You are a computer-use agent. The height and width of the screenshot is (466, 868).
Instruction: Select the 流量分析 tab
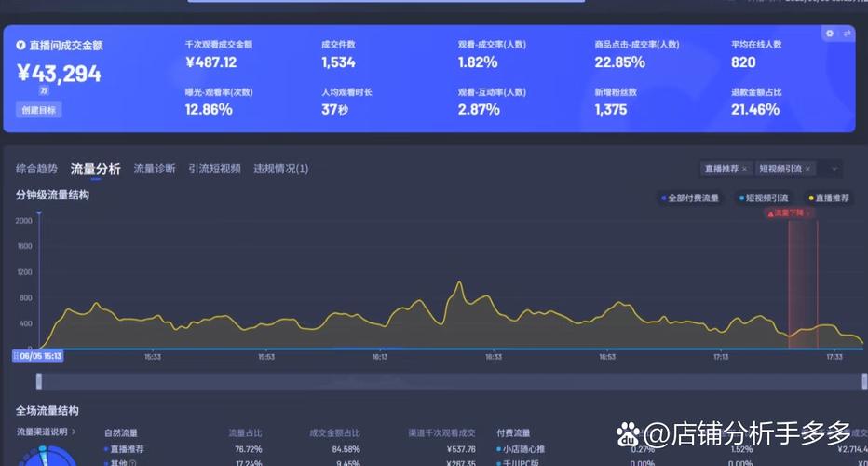[x=95, y=169]
